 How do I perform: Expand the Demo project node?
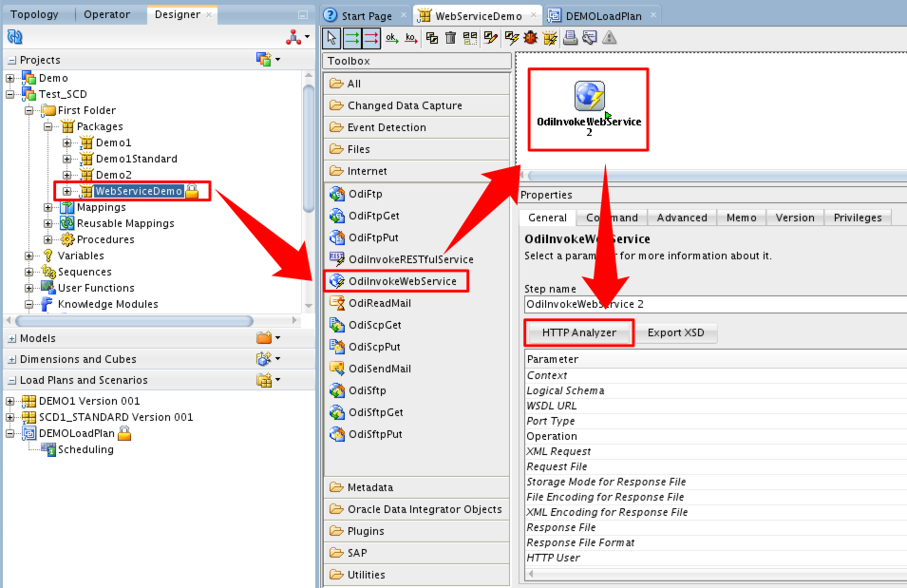point(9,78)
